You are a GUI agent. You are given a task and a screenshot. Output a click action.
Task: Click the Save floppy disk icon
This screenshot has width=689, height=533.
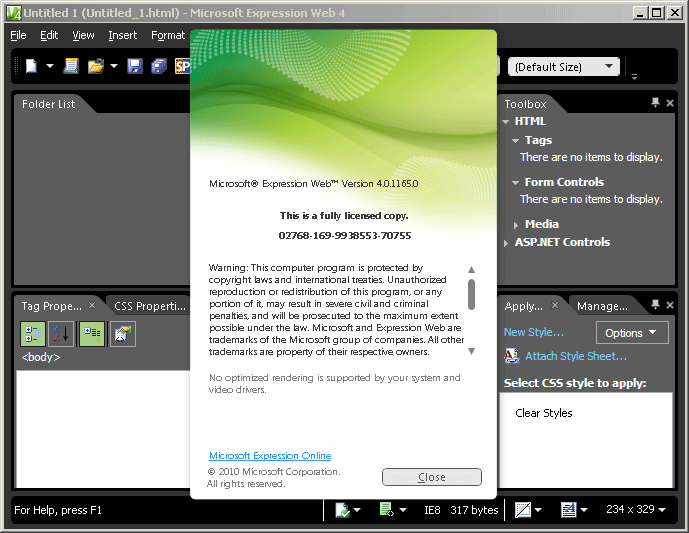(135, 66)
